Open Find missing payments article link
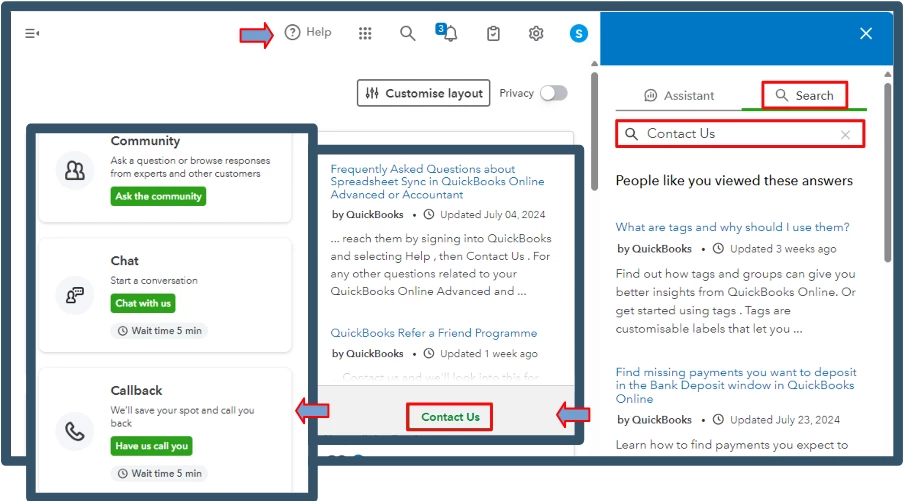The height and width of the screenshot is (501, 904). [736, 385]
